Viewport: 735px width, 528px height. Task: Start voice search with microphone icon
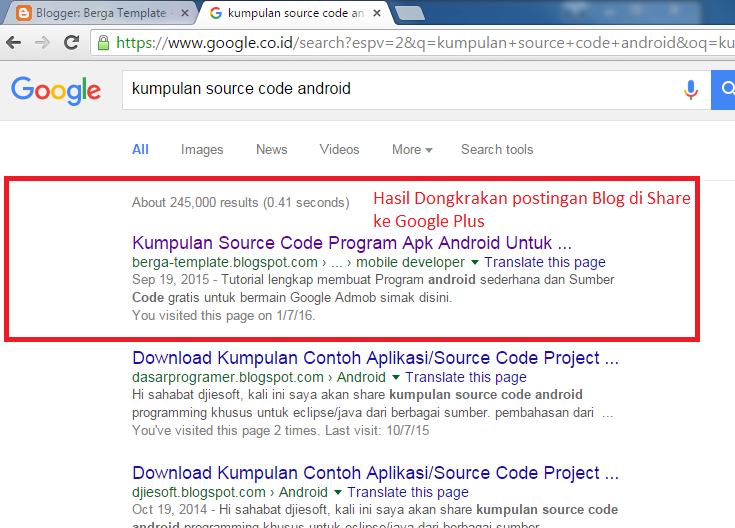[690, 90]
